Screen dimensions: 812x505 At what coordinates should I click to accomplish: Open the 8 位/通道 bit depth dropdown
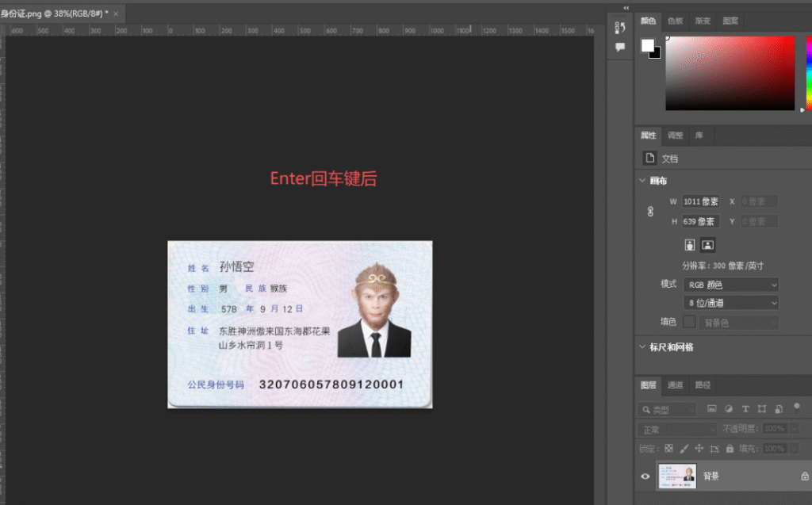coord(730,303)
